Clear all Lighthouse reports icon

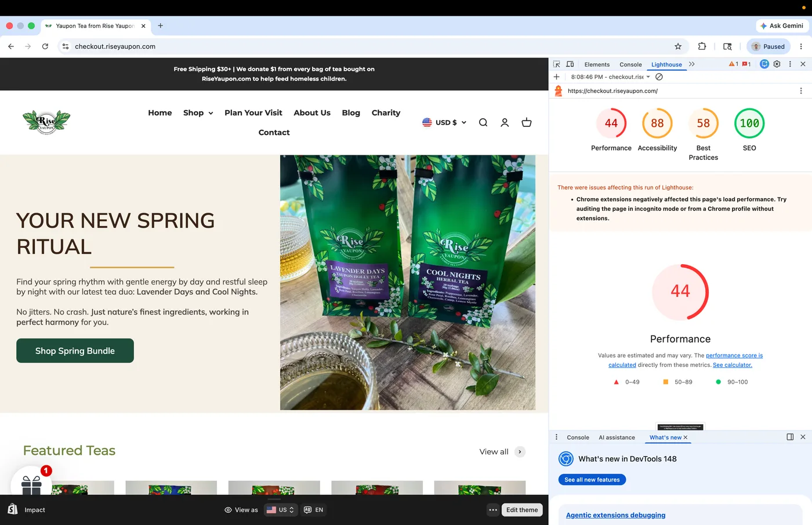click(659, 76)
